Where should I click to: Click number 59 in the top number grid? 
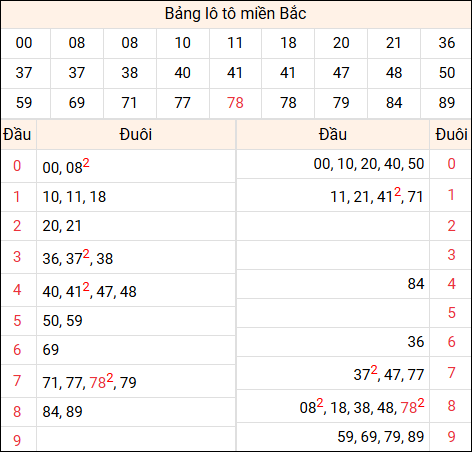point(24,103)
